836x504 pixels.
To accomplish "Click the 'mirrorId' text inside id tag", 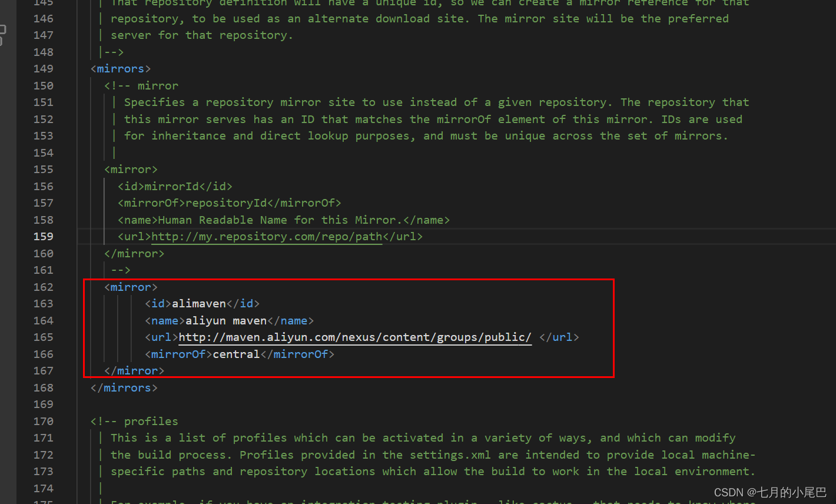I will point(172,187).
